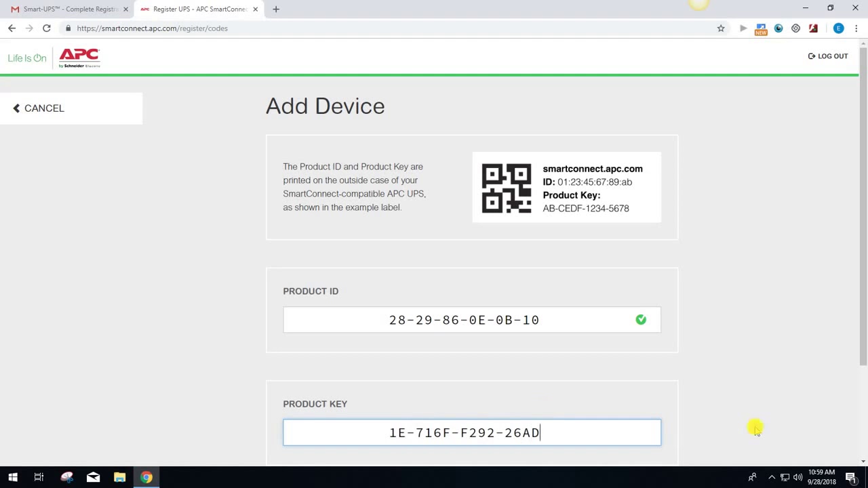Click the play-arrow extension icon
Image resolution: width=868 pixels, height=488 pixels.
coord(743,28)
